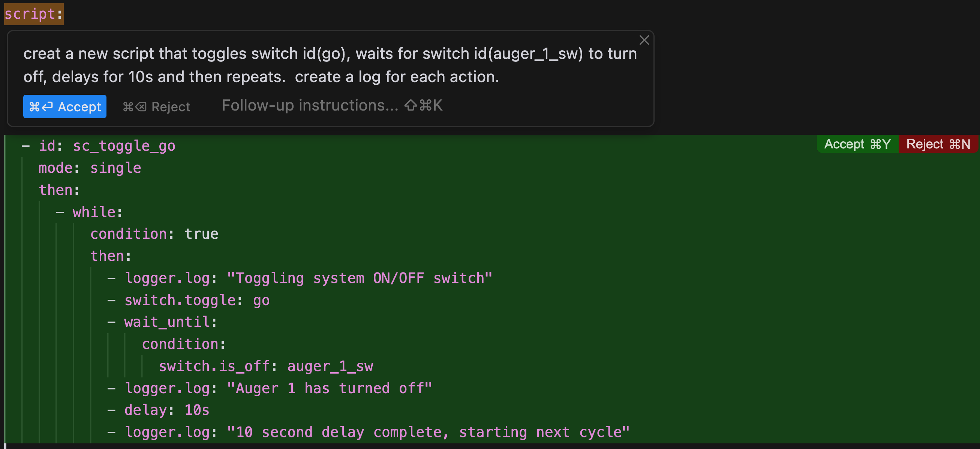Viewport: 980px width, 449px height.
Task: Open Follow-up instructions
Action: point(310,105)
